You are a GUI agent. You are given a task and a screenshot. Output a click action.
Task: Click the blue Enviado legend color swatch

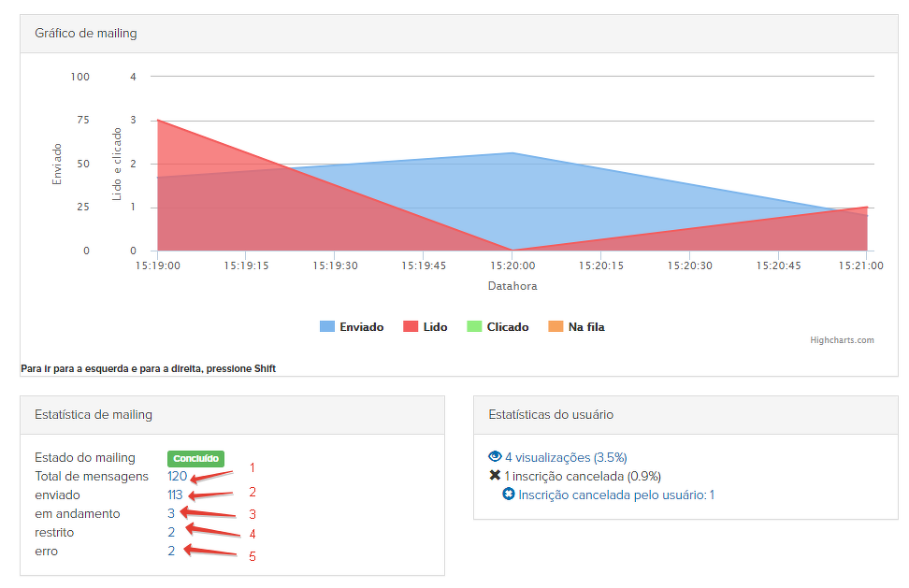327,327
